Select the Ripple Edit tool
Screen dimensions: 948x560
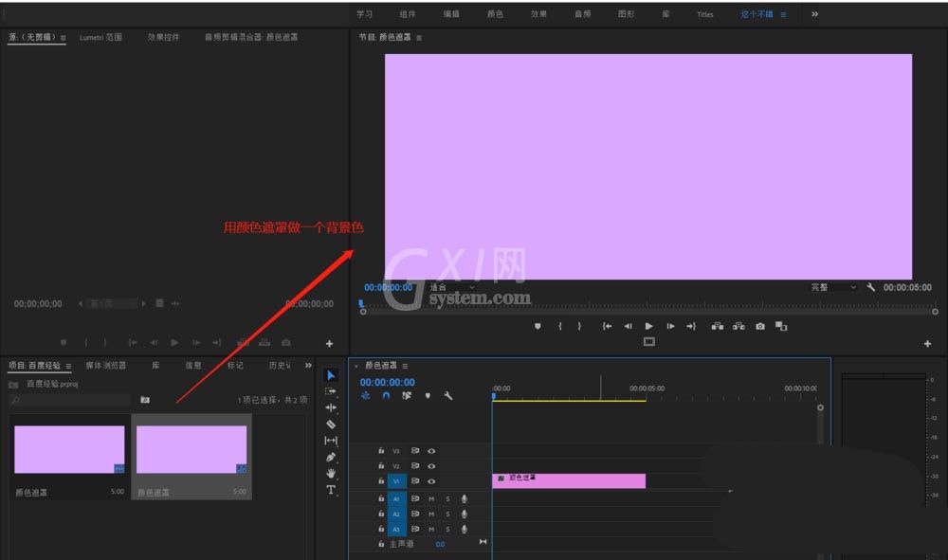(x=331, y=407)
